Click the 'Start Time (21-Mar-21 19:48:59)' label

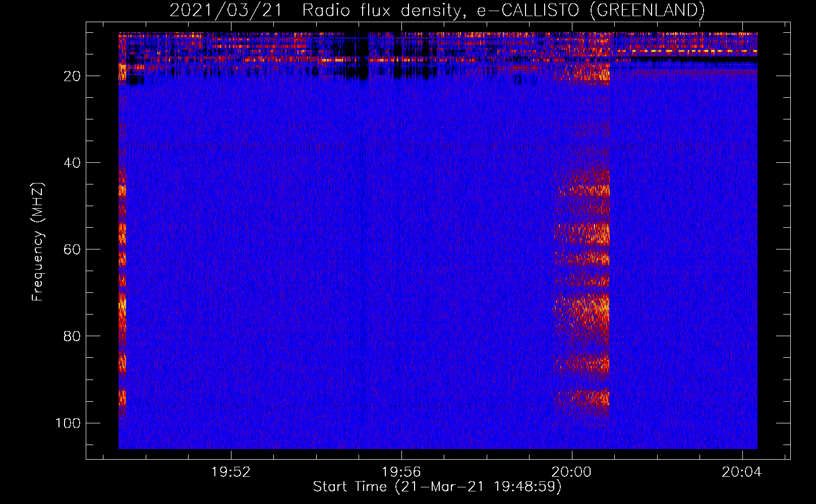click(x=437, y=487)
